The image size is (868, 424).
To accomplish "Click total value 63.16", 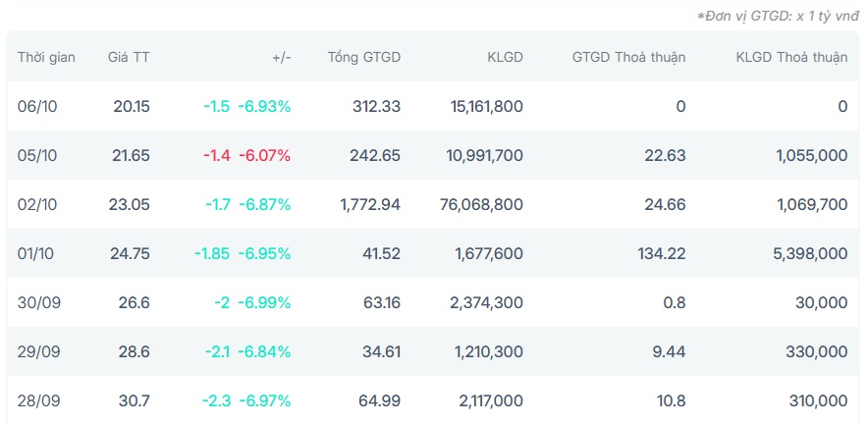I will pos(382,302).
